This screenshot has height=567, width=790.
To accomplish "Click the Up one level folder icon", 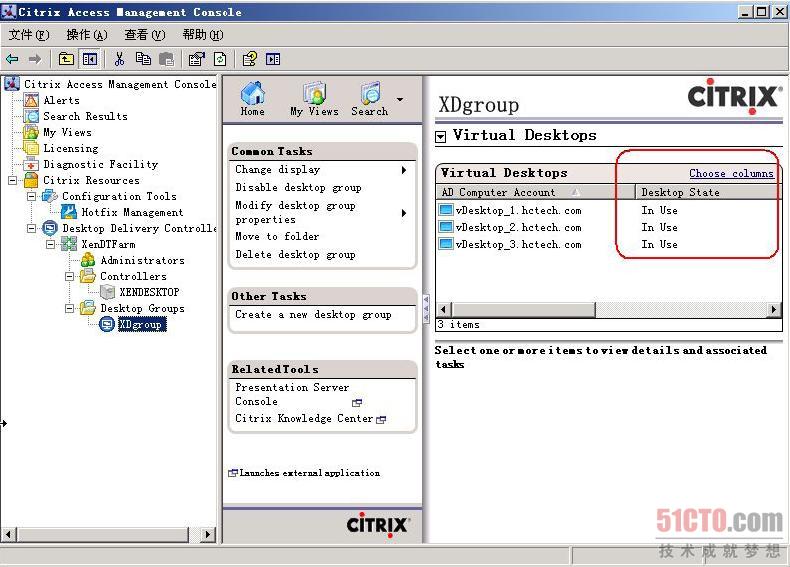I will coord(66,59).
